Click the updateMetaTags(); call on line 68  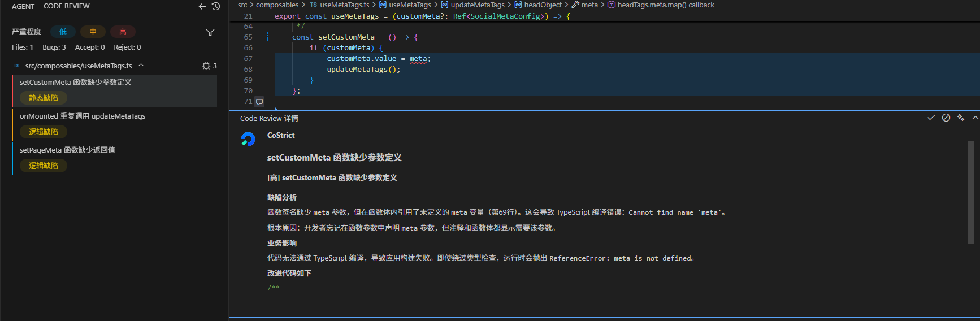click(363, 70)
